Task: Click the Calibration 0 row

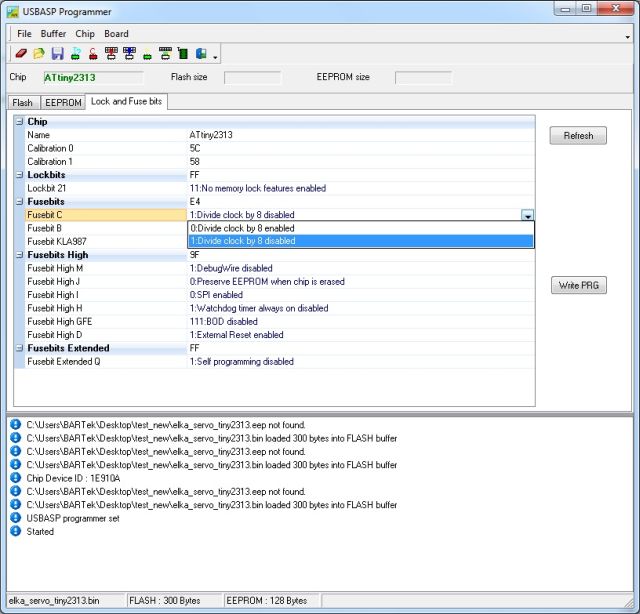Action: (280, 148)
